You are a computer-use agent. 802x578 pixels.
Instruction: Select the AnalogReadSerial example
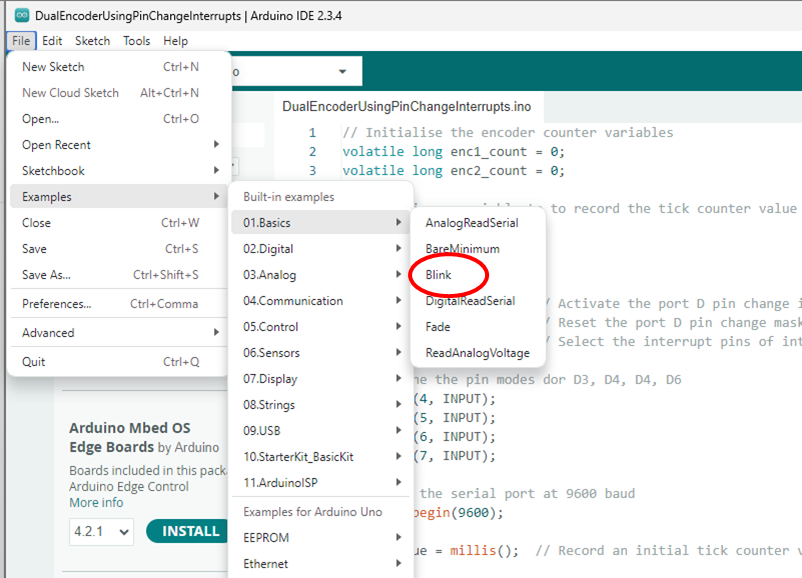(x=471, y=223)
